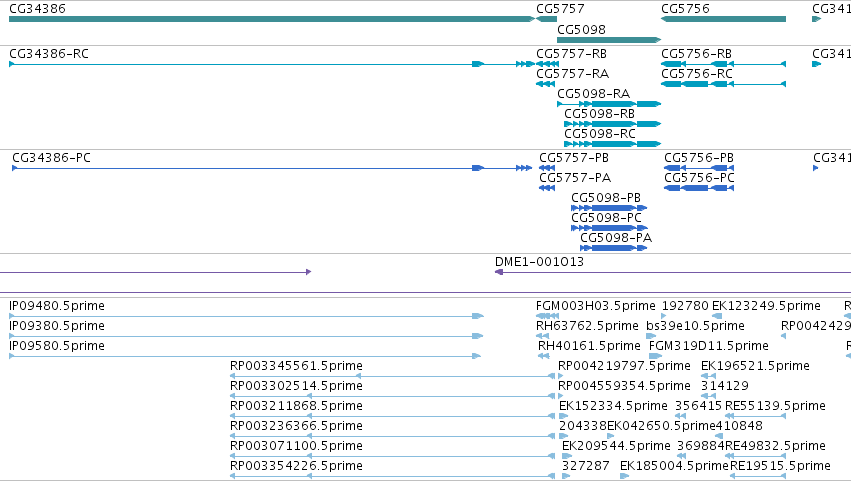This screenshot has width=851, height=481.
Task: Select transcript CG5098-RB
Action: tap(599, 114)
